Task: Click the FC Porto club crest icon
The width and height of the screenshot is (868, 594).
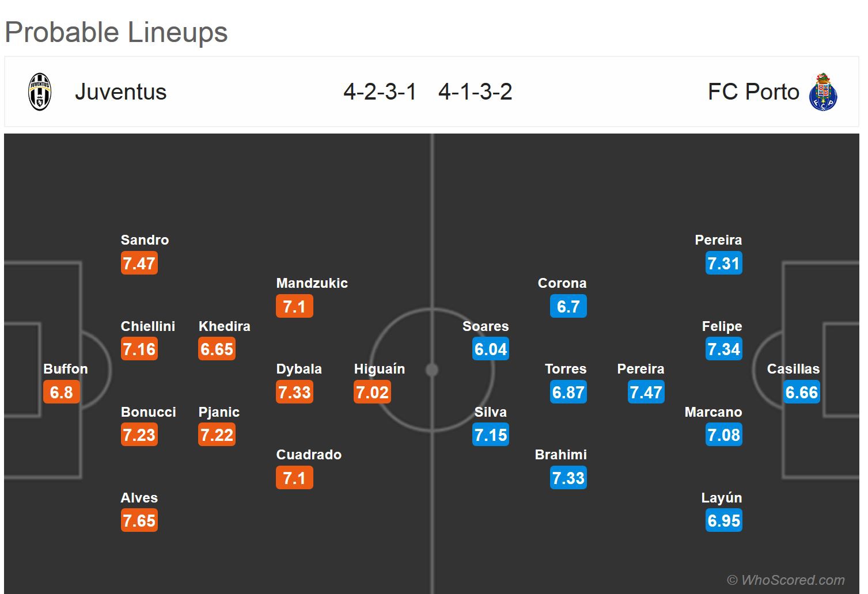Action: tap(823, 92)
